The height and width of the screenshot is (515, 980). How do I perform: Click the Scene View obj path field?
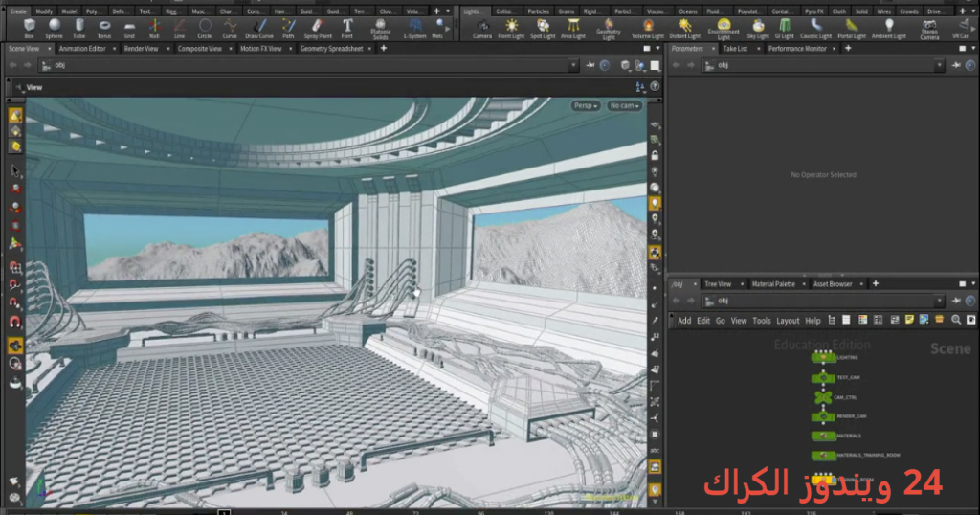pyautogui.click(x=309, y=65)
